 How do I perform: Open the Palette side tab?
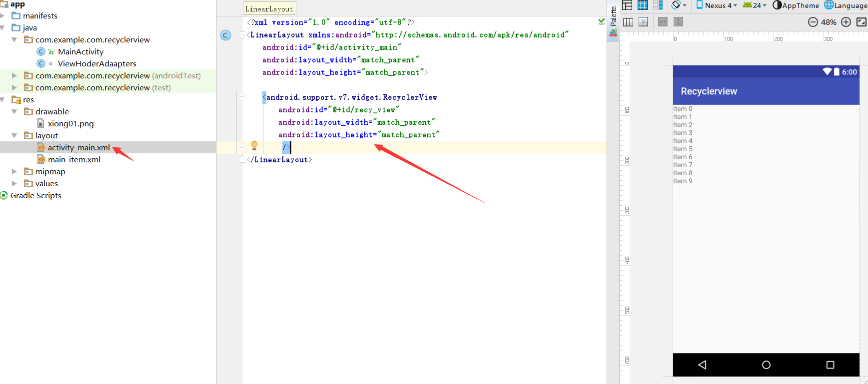[x=613, y=21]
